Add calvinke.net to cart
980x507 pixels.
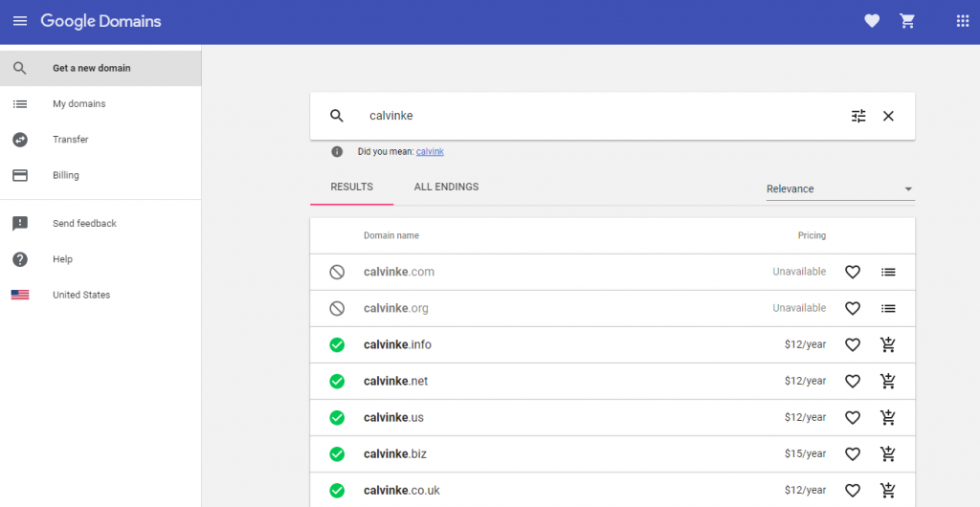(888, 381)
